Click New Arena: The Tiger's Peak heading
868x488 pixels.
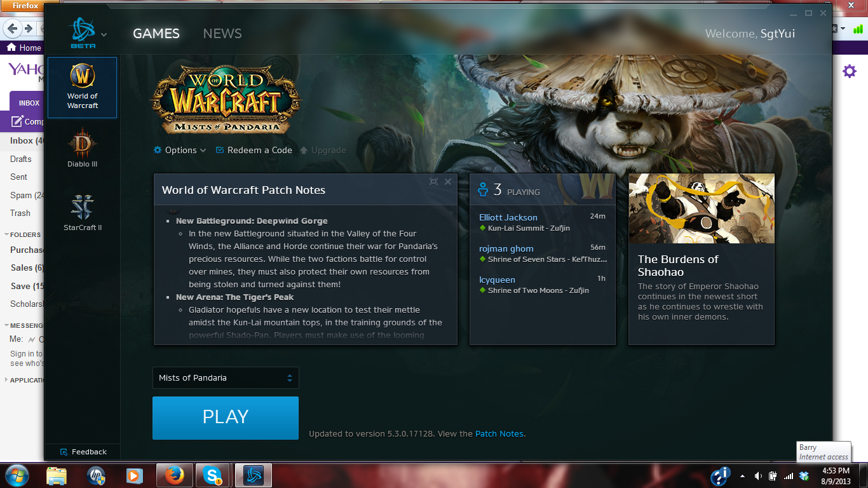click(234, 297)
